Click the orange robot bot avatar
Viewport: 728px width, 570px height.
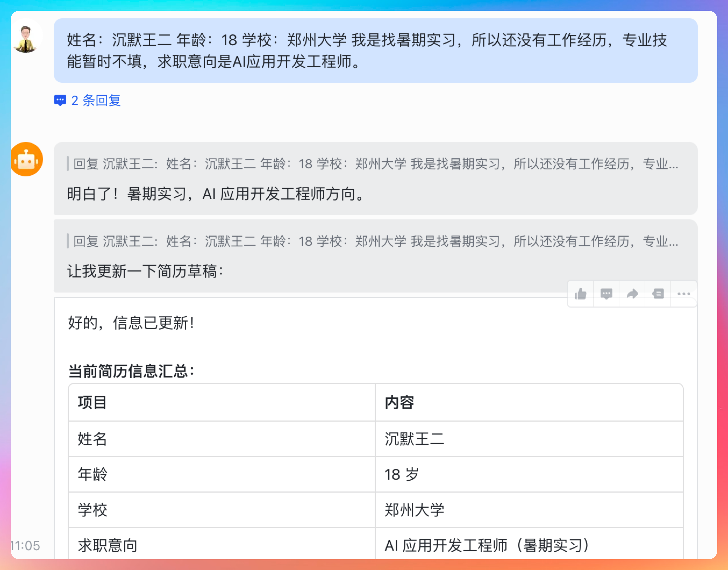pyautogui.click(x=26, y=159)
